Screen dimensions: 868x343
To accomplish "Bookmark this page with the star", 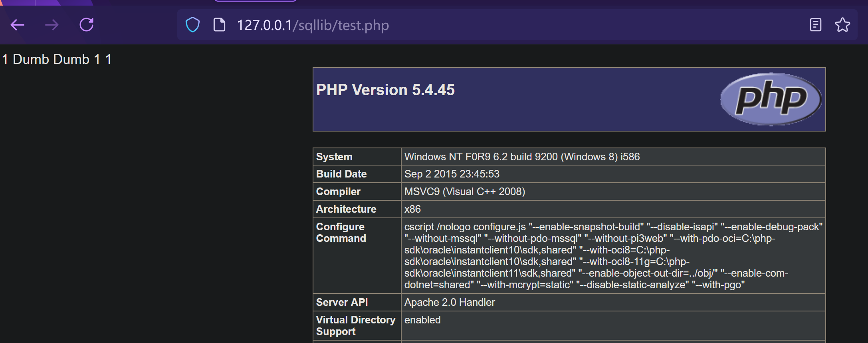I will click(842, 25).
